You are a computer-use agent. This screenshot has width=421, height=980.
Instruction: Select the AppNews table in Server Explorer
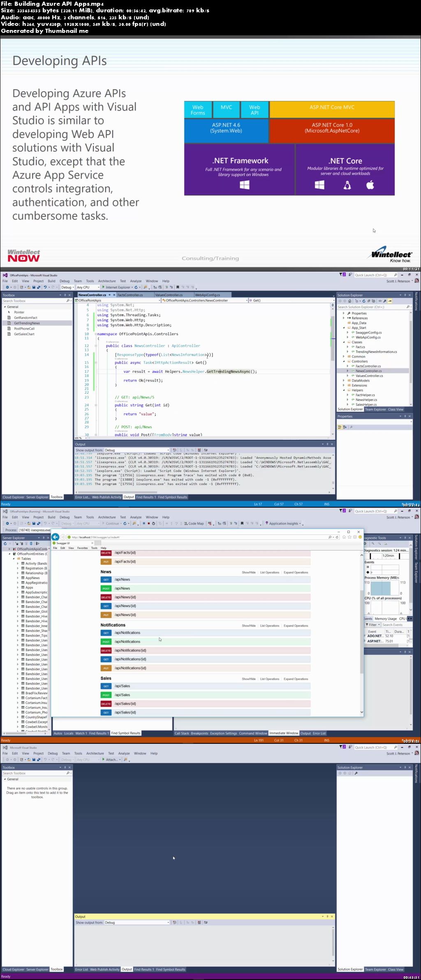[x=32, y=578]
